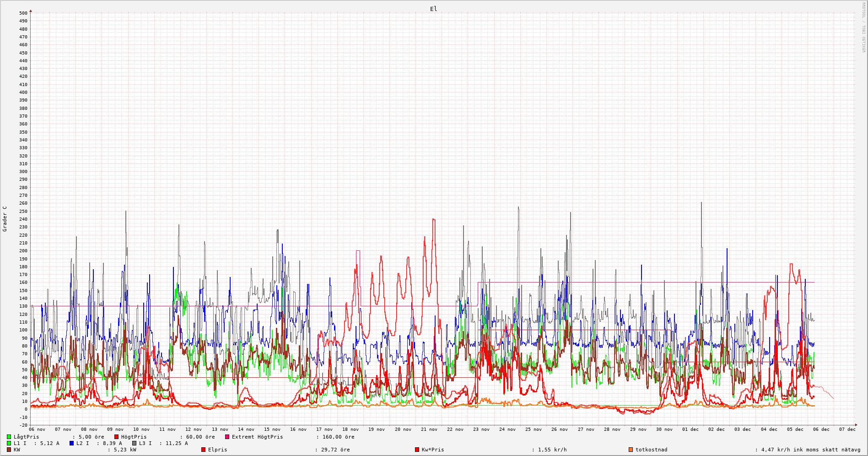Click the green L1 I legend square

click(x=9, y=444)
